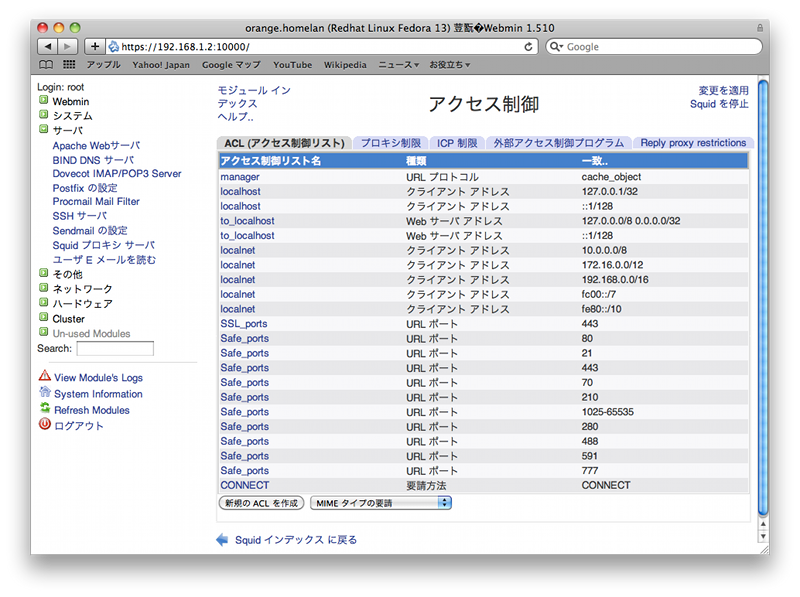Expand the ネットワーク category in the sidebar

point(44,288)
